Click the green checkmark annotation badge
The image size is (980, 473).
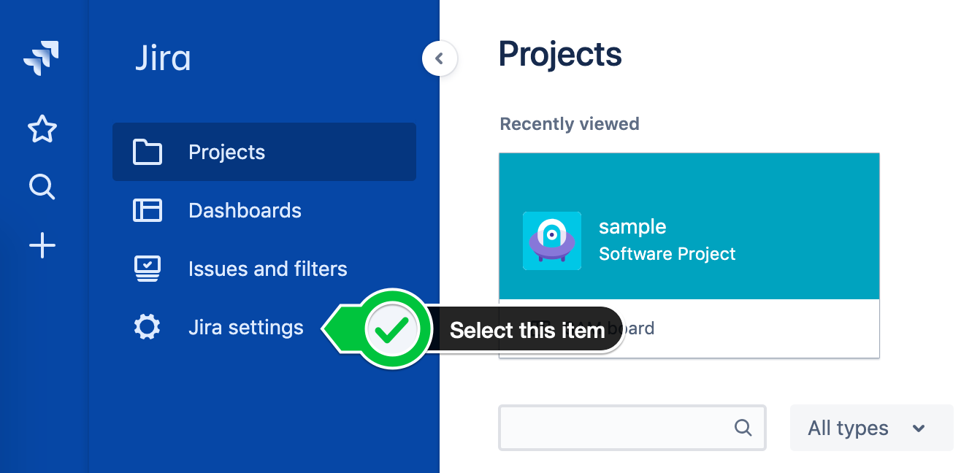click(392, 330)
